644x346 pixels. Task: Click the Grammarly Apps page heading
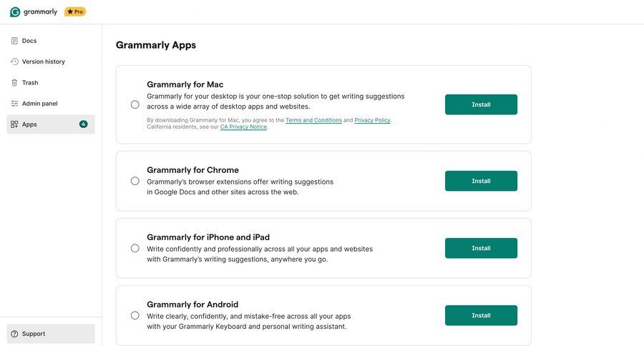(x=156, y=45)
